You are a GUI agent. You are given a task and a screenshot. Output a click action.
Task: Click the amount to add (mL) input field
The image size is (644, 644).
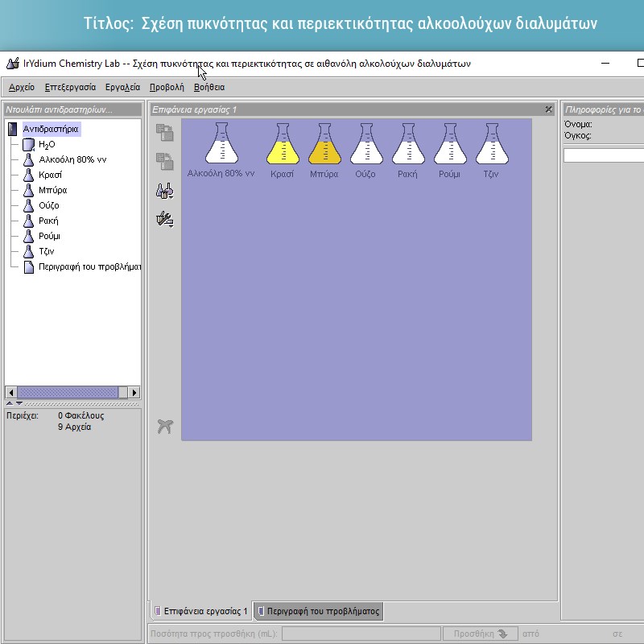(x=361, y=634)
